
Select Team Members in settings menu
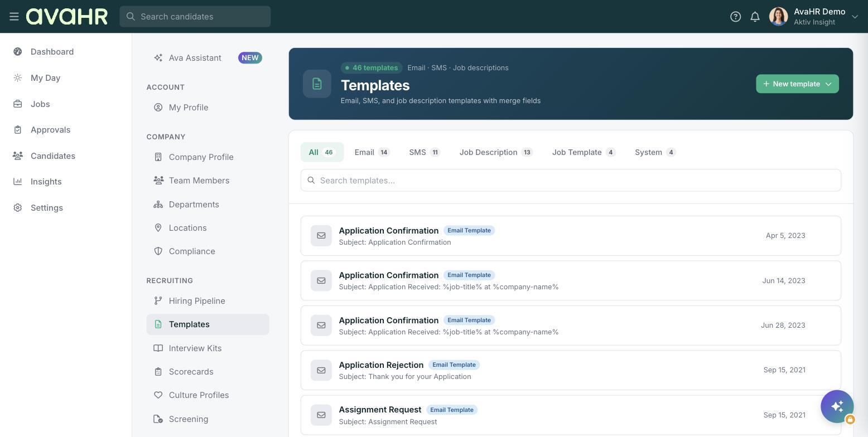(208, 181)
